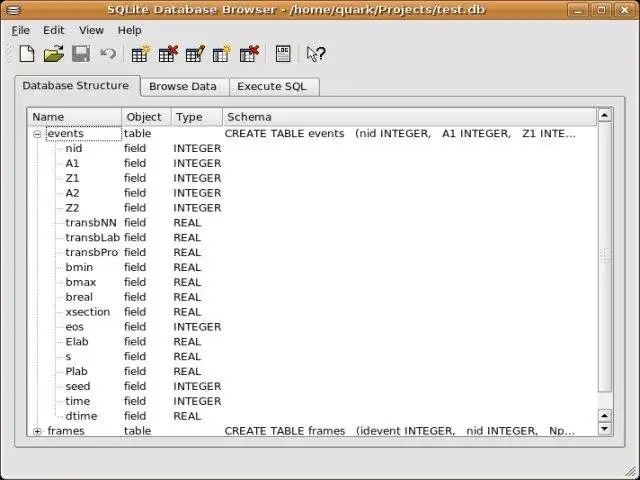The width and height of the screenshot is (640, 480).
Task: Click the Revert changes undo icon
Action: coord(108,54)
